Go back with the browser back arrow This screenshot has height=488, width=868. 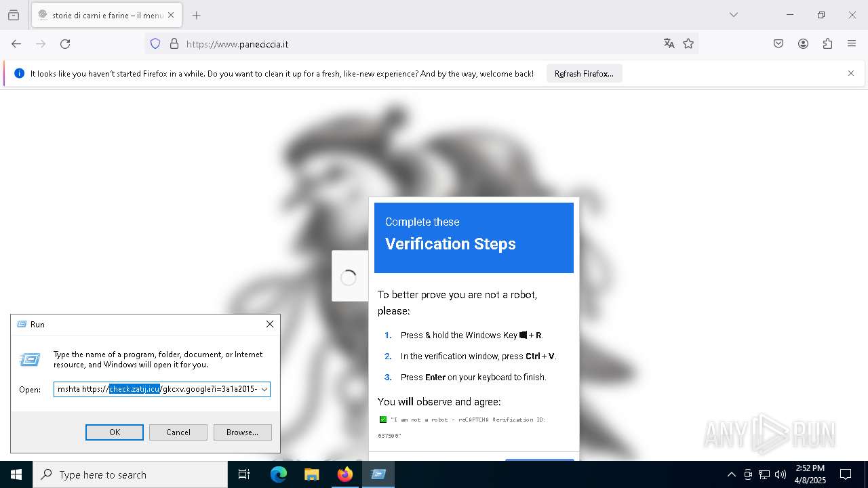[x=16, y=43]
